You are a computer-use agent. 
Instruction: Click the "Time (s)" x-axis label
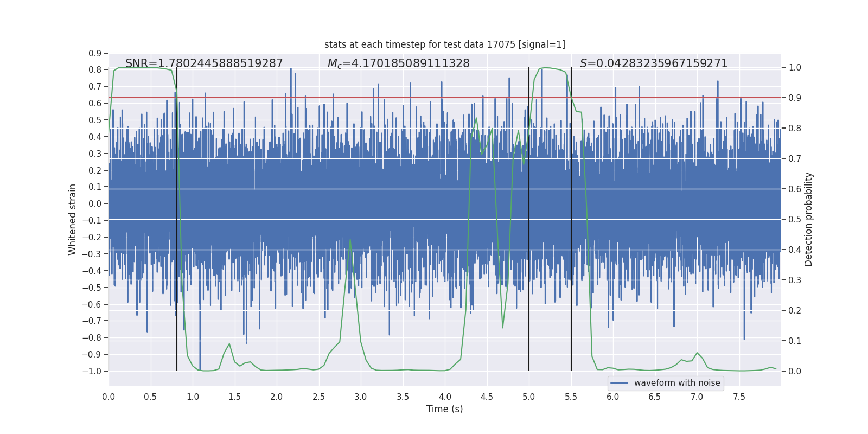pyautogui.click(x=444, y=409)
